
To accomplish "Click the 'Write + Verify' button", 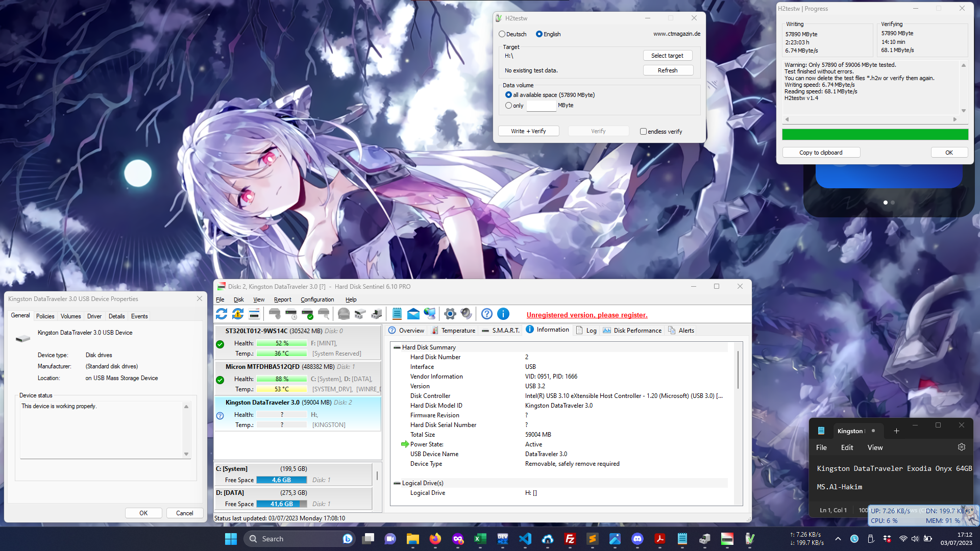I will click(528, 131).
